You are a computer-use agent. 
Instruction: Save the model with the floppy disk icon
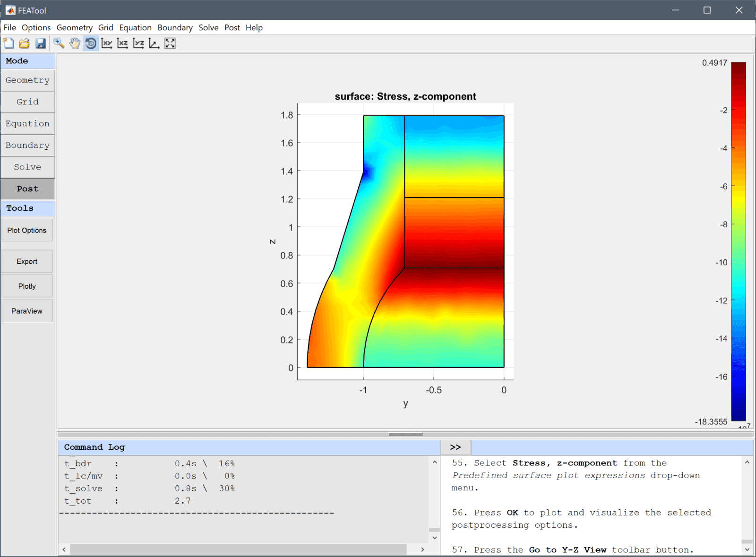click(x=41, y=43)
